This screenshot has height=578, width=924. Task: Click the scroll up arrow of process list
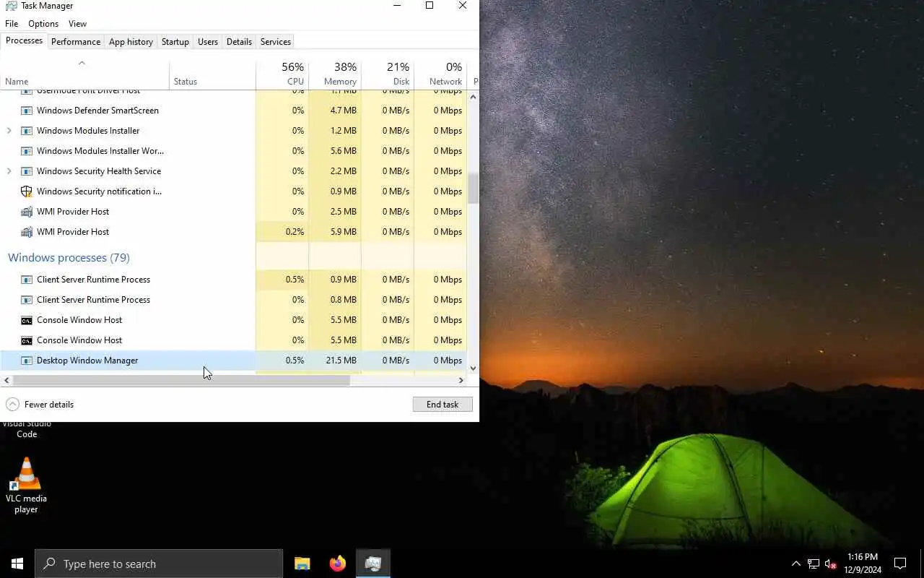coord(474,97)
